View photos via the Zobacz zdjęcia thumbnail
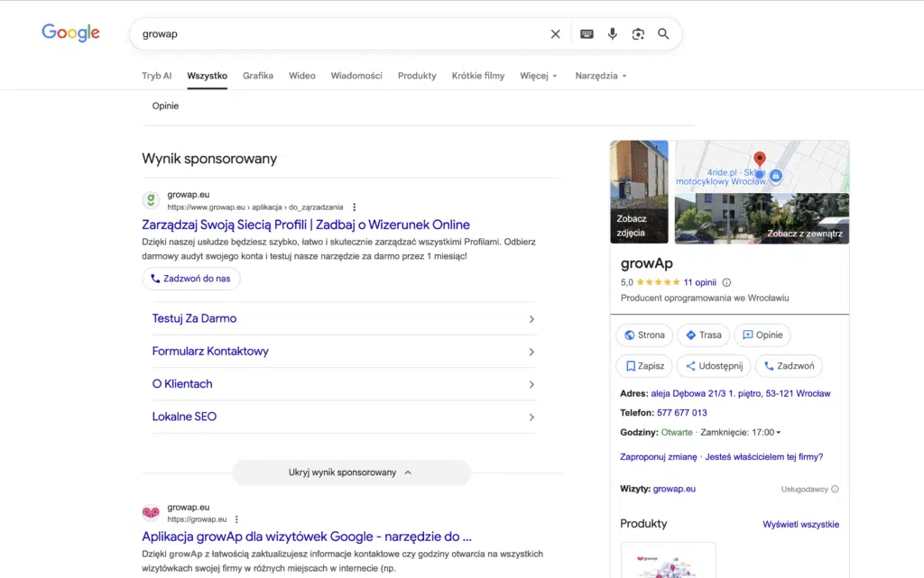This screenshot has height=578, width=924. coord(639,192)
